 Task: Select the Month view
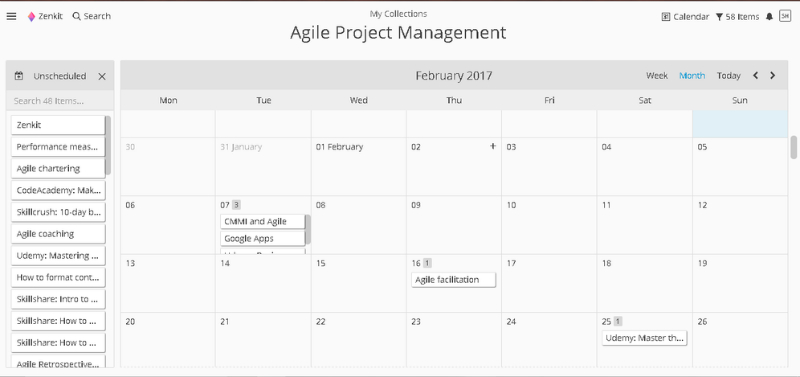tap(692, 76)
